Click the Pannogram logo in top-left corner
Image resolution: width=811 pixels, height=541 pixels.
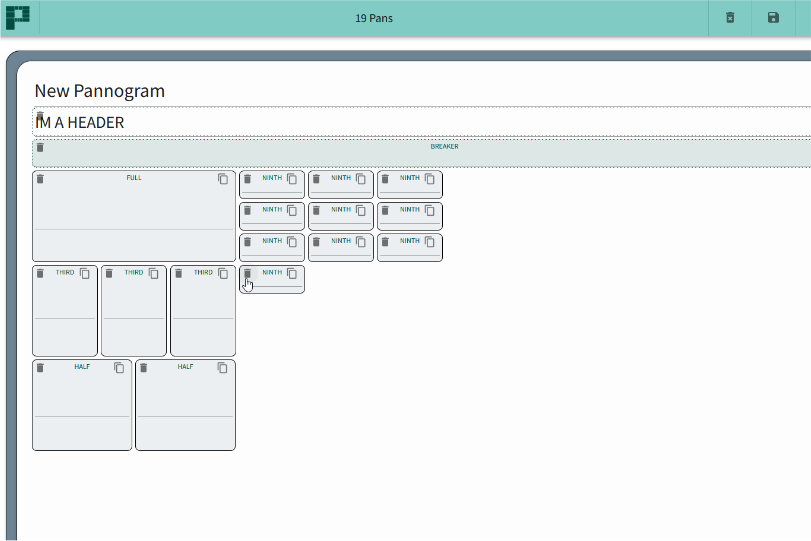point(18,18)
